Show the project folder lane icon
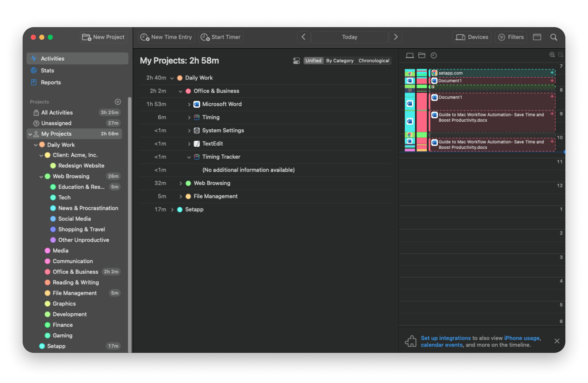This screenshot has height=383, width=588. [422, 55]
